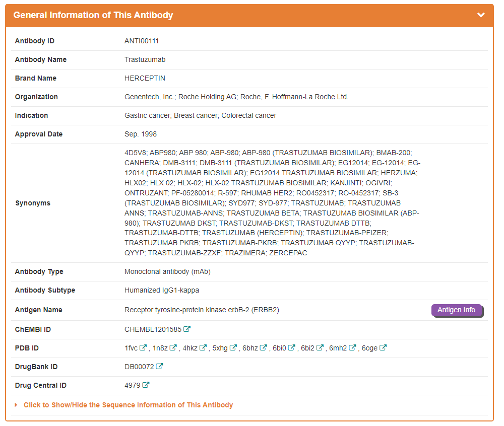Open the 4979 Drug Central link
This screenshot has height=426, width=504.
pyautogui.click(x=132, y=385)
